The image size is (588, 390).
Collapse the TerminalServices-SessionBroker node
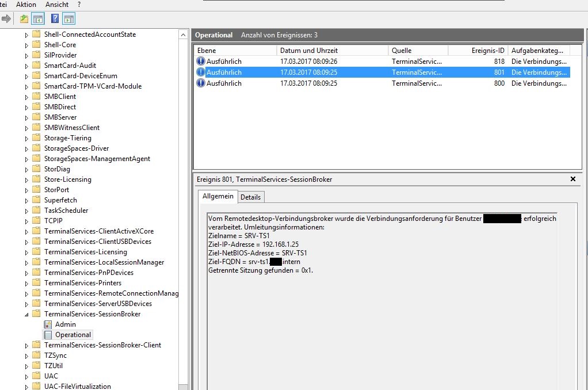pos(26,314)
